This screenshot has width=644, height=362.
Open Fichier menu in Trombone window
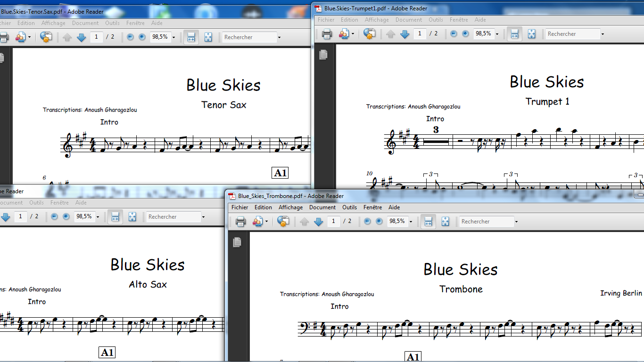[x=240, y=207]
